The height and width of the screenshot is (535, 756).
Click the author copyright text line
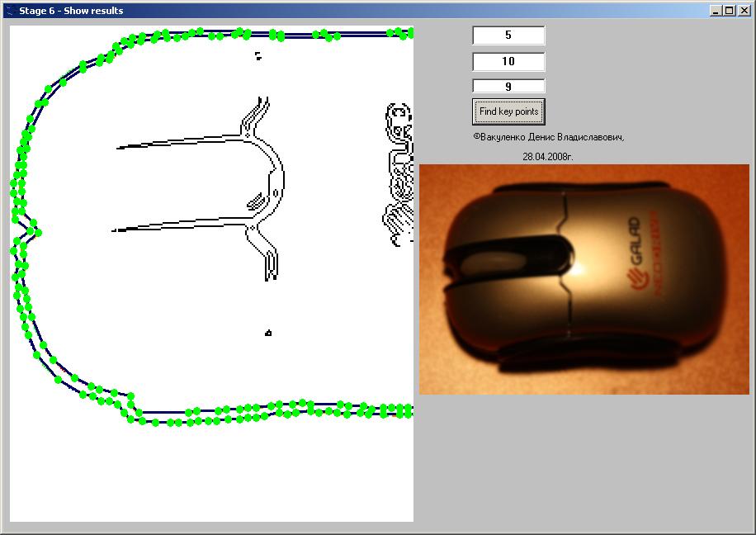pos(549,138)
